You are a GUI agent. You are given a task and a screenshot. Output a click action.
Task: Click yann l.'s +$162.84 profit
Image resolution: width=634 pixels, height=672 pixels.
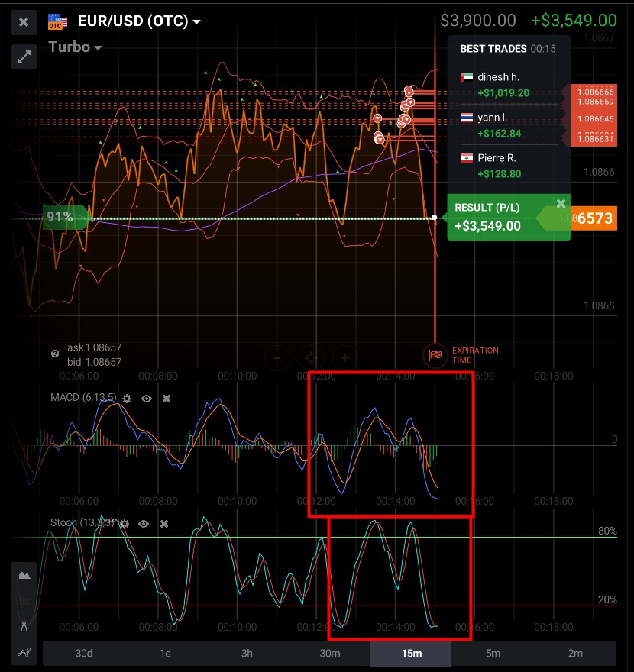point(500,134)
